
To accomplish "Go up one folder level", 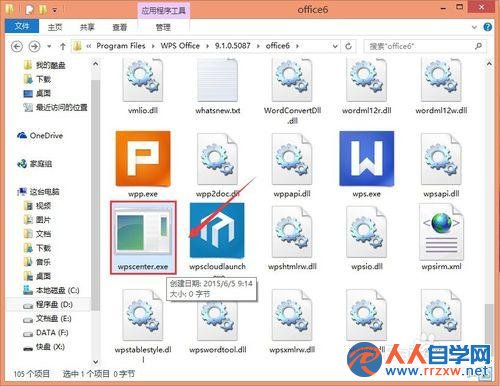I will [x=63, y=46].
